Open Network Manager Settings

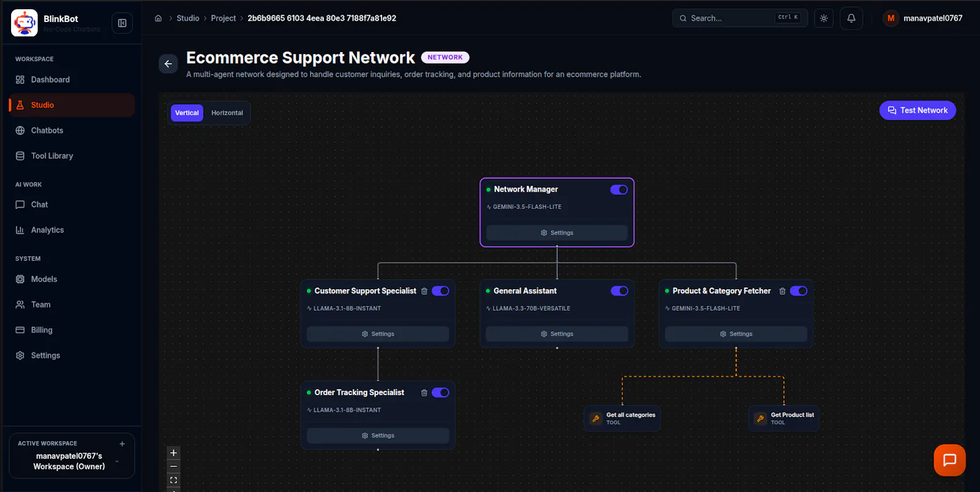(557, 233)
